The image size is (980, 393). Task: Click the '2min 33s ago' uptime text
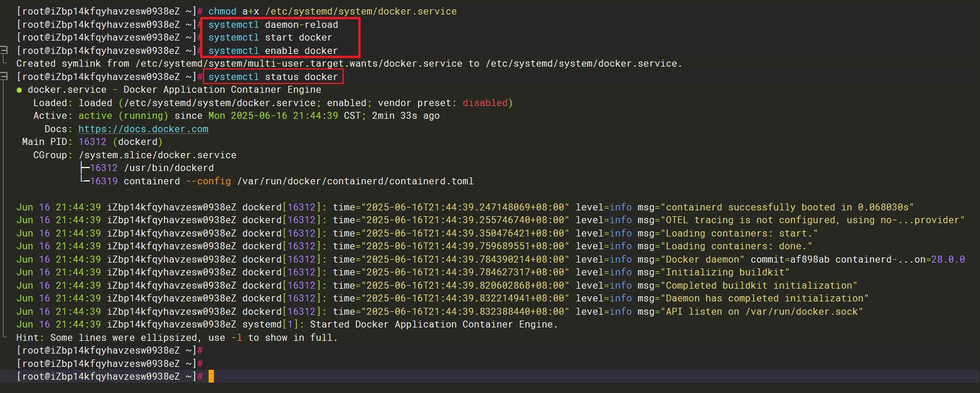pyautogui.click(x=406, y=115)
